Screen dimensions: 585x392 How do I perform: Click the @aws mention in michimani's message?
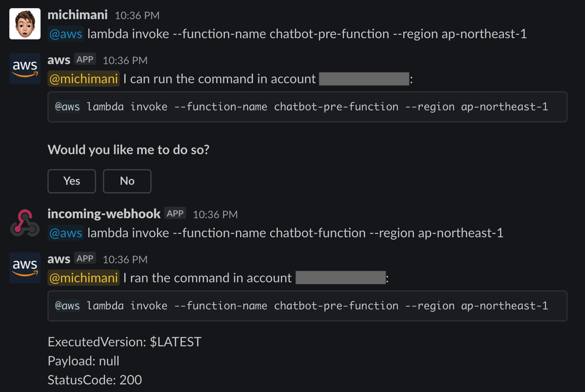coord(65,34)
